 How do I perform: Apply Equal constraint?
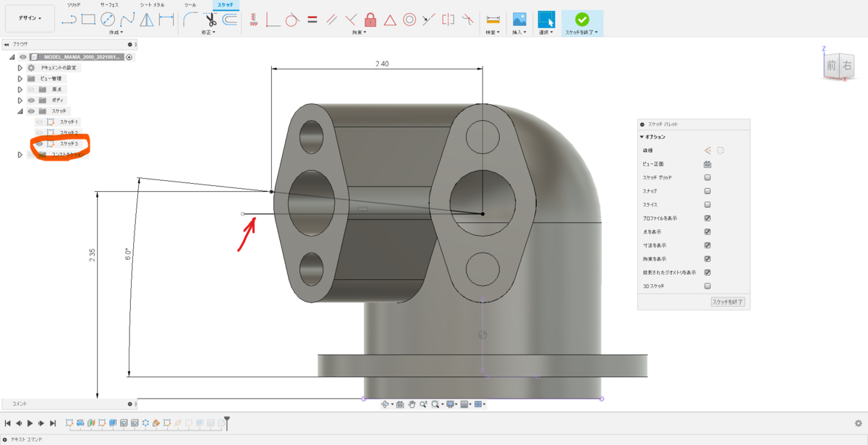click(x=312, y=20)
